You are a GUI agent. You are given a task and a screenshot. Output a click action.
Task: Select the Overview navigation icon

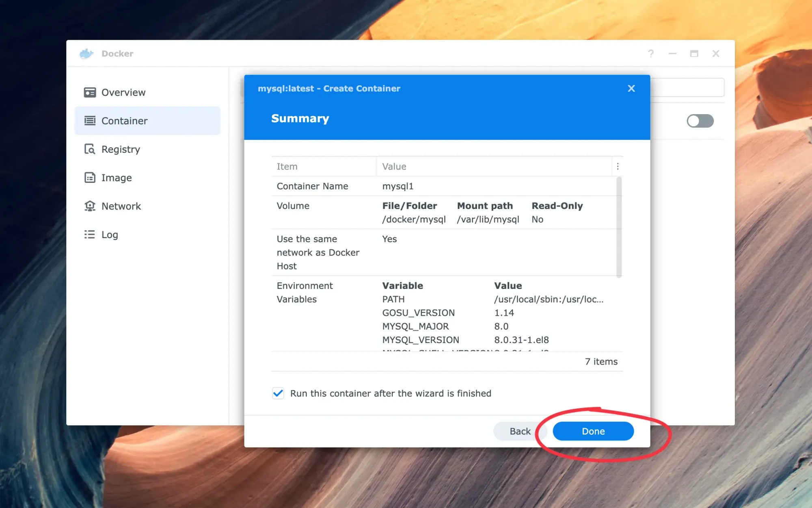tap(90, 92)
